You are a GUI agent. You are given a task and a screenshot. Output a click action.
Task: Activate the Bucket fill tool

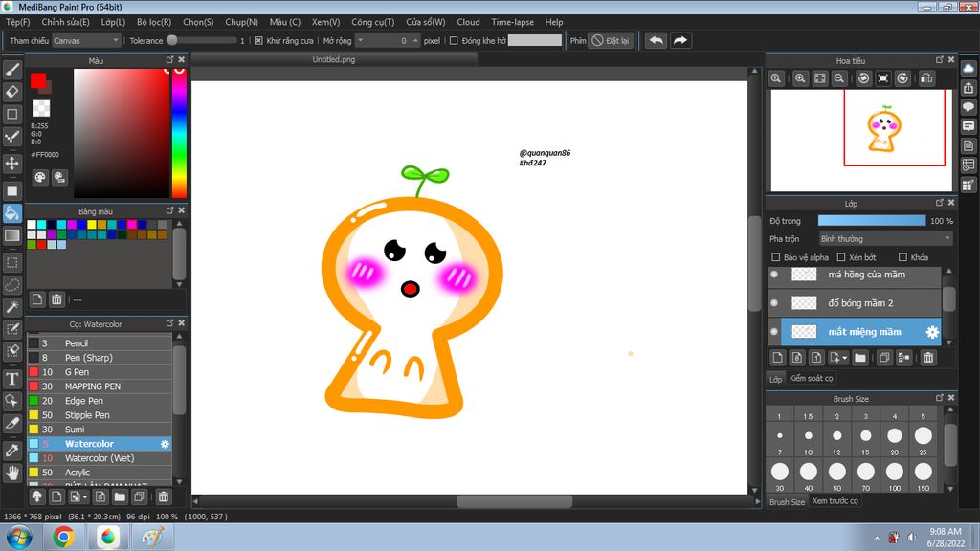(x=11, y=213)
